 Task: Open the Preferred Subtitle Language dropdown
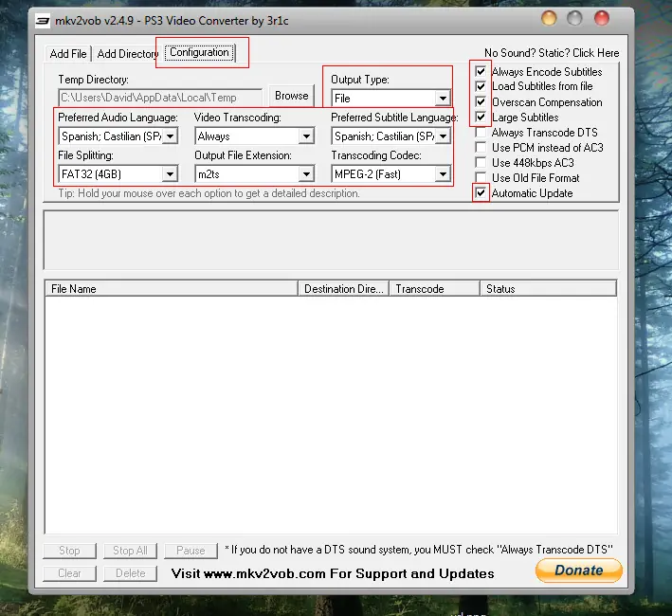click(x=390, y=136)
